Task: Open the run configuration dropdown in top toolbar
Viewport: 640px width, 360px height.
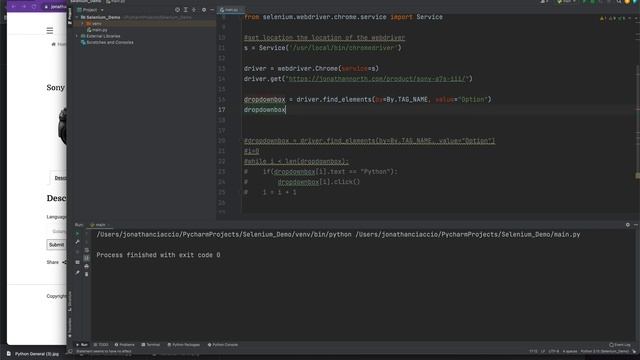Action: pos(567,2)
